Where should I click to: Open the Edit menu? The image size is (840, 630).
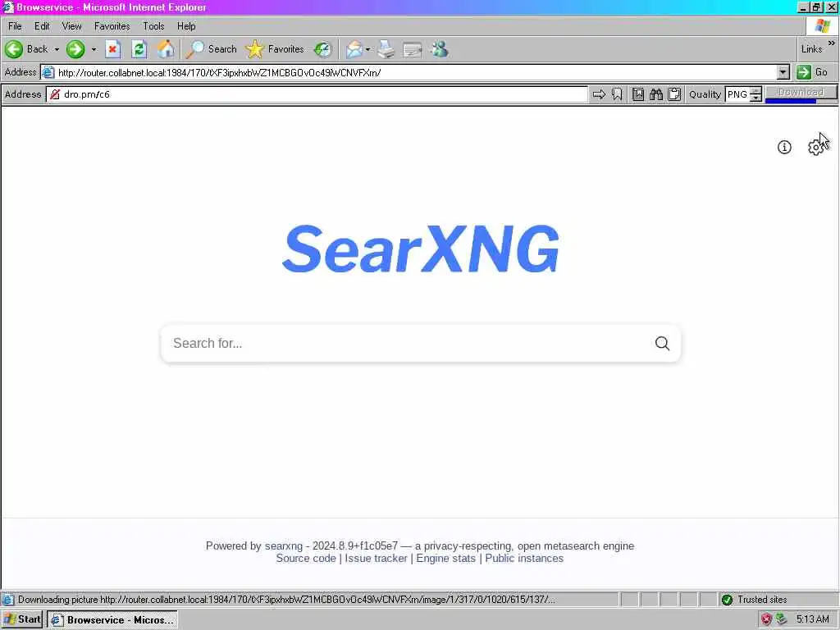[42, 25]
